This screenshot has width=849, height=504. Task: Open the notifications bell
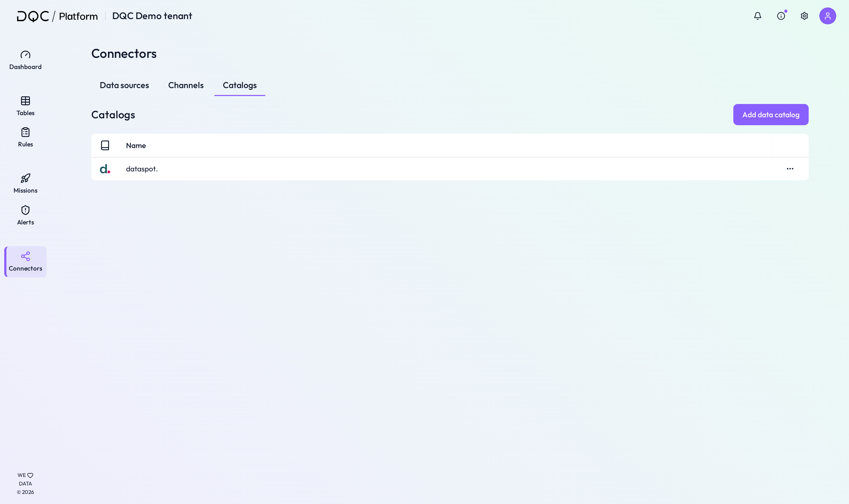pyautogui.click(x=758, y=16)
